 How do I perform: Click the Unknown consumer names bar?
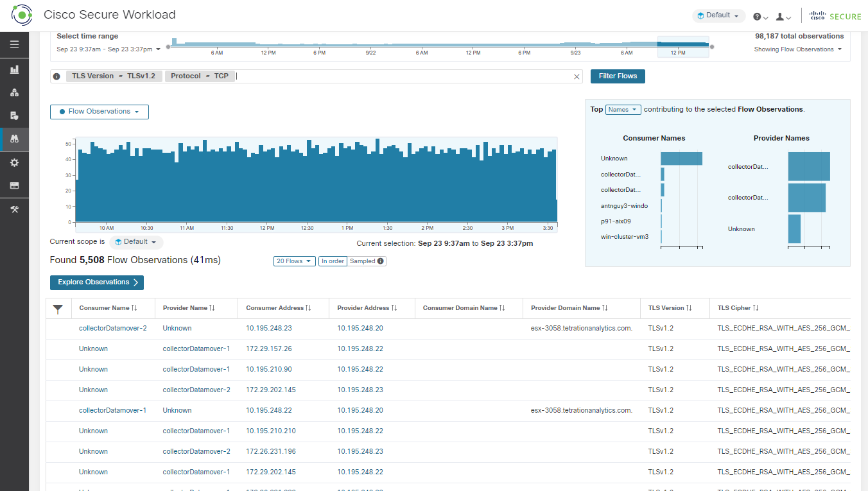[x=681, y=159]
